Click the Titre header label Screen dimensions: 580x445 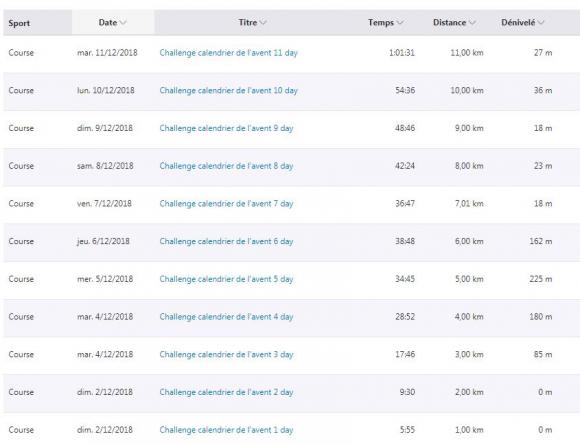[x=248, y=23]
